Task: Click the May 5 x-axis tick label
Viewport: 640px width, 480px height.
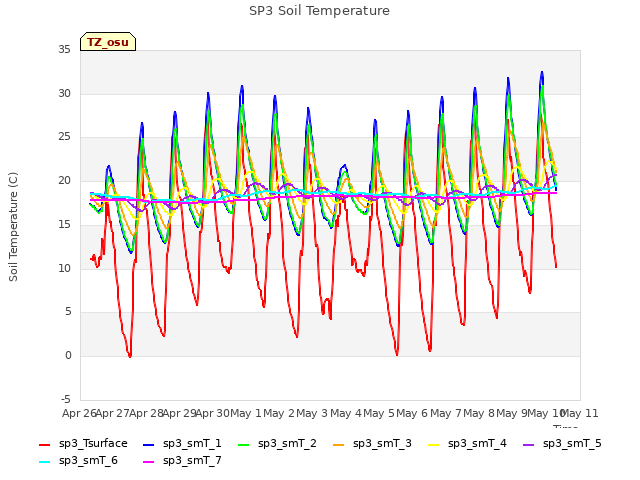Action: coord(379,413)
